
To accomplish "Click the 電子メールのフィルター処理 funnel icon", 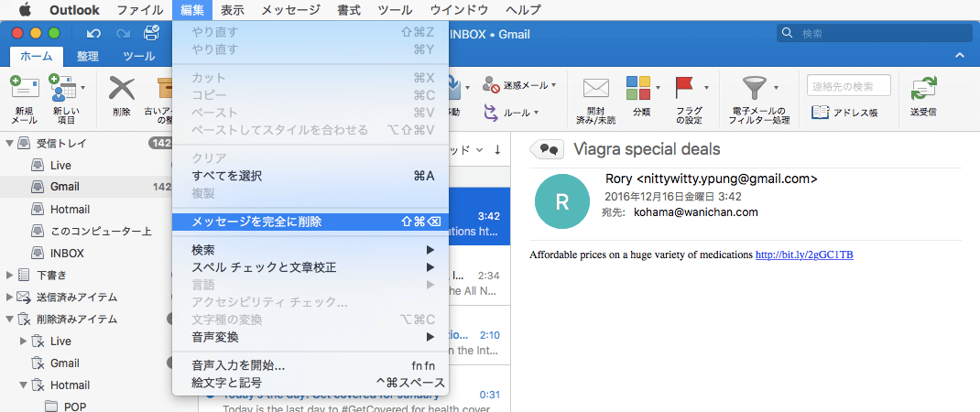I will [x=755, y=88].
